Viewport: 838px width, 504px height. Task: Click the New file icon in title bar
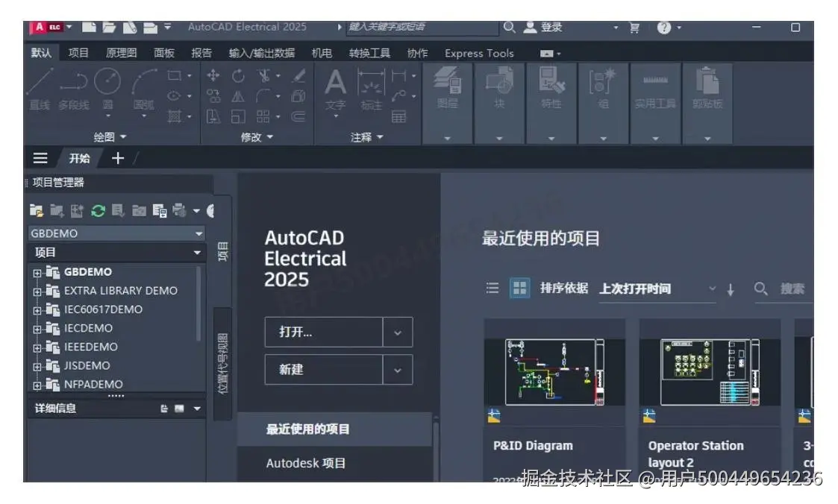[89, 27]
